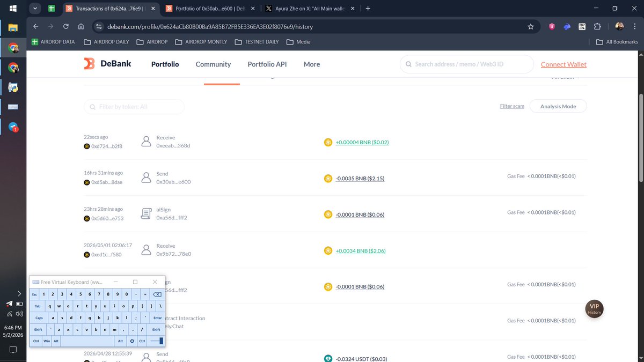
Task: Open the Windows Start menu
Action: point(13,9)
